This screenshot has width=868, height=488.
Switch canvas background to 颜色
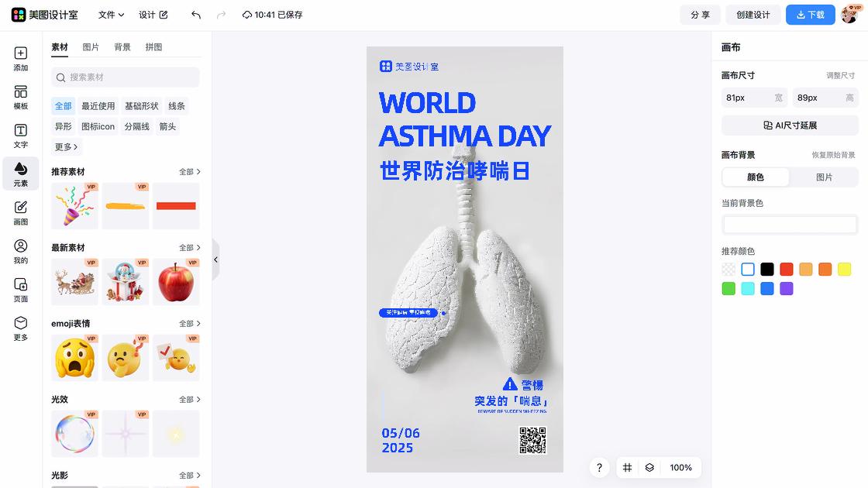[x=756, y=177]
